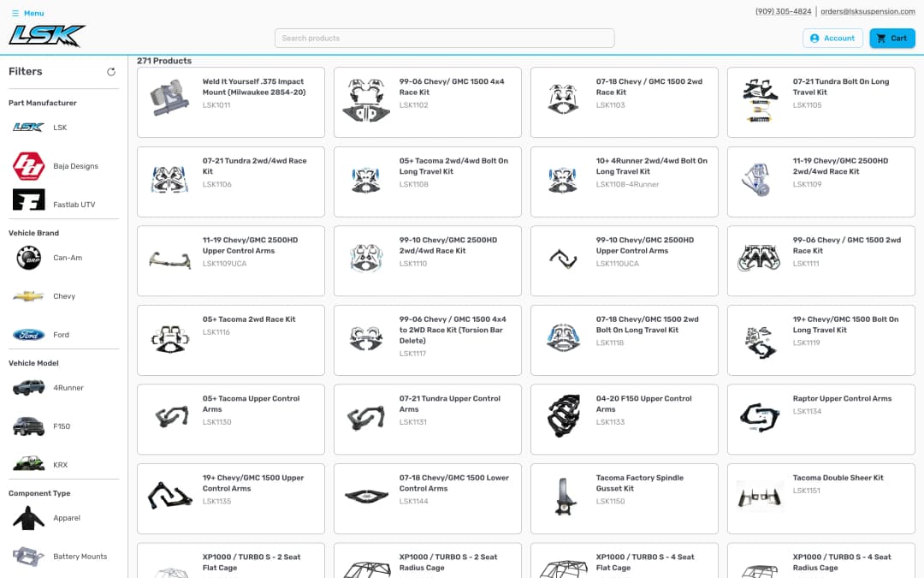Call the (909) 305-4824 phone link
The image size is (924, 578).
tap(783, 11)
